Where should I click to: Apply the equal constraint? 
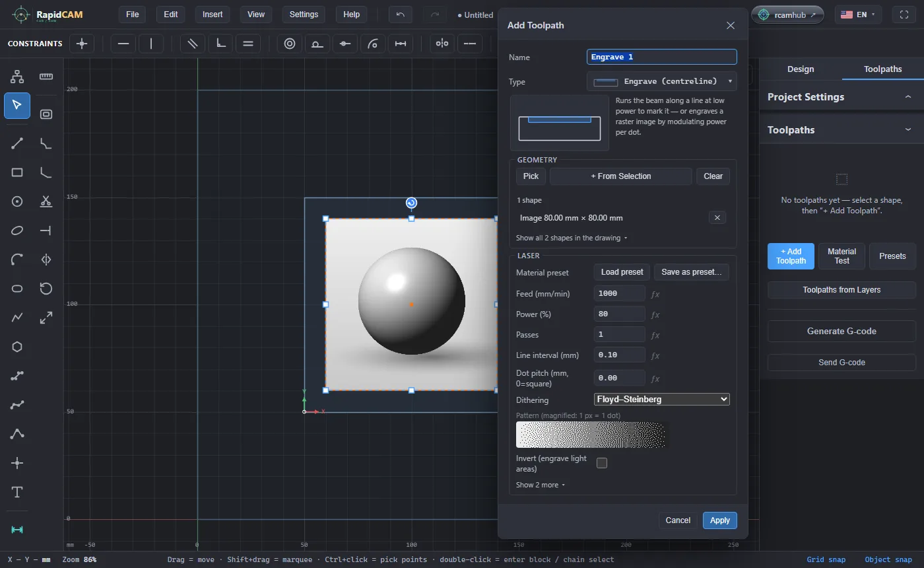[248, 44]
